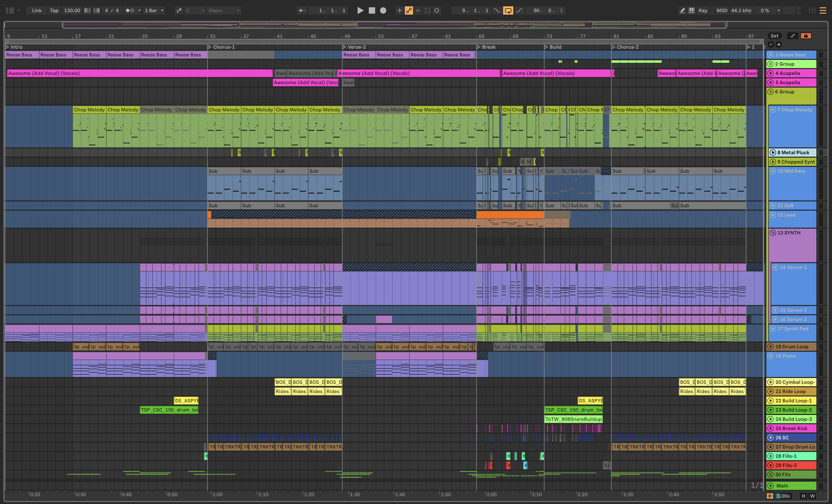The image size is (832, 504).
Task: Jump to the next locator arrow
Action: (x=779, y=45)
